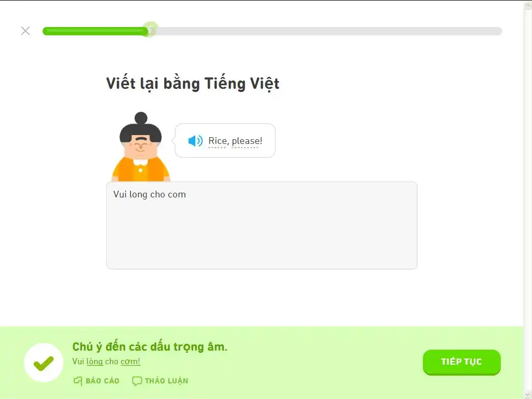Click the speech bubble icon beside THẢO LUẬN

137,381
